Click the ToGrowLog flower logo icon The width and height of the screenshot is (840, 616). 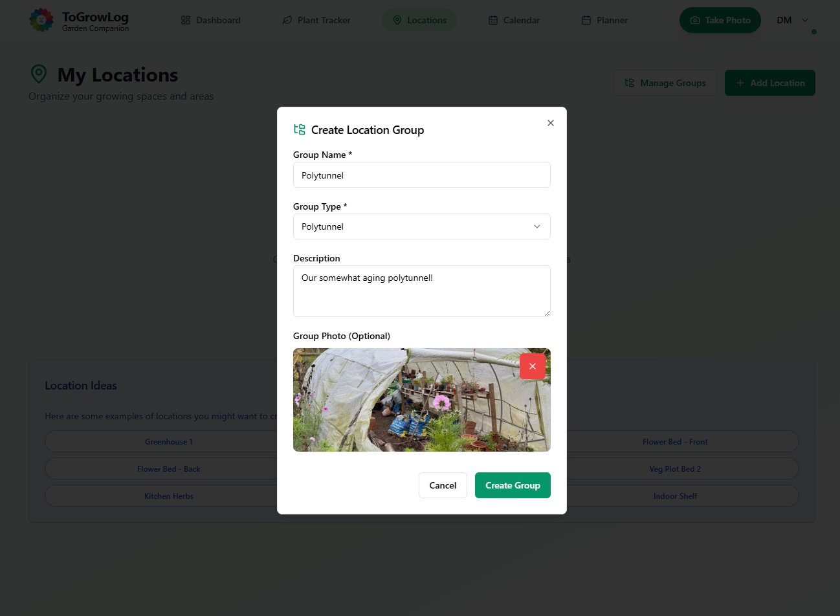click(41, 20)
